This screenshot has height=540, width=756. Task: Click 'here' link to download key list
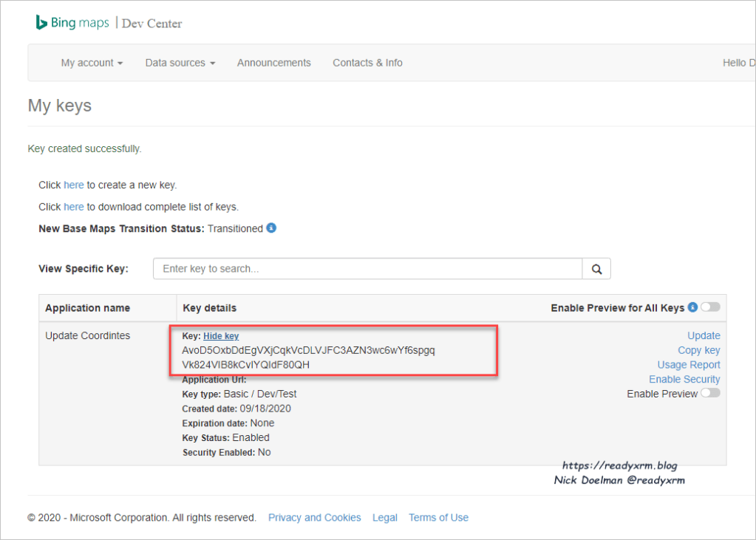click(x=74, y=207)
